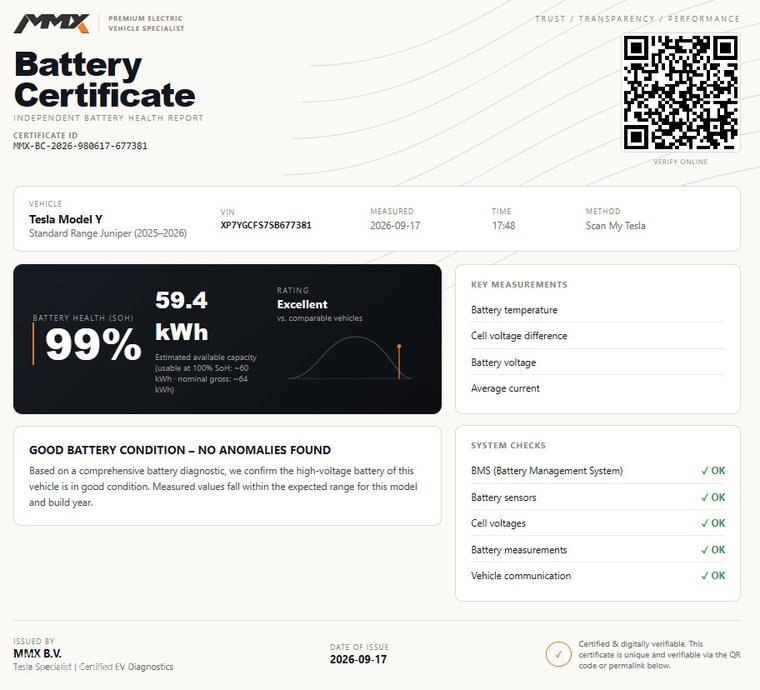Click measured date '2026-09-17' in vehicle card
The height and width of the screenshot is (690, 760).
tap(395, 226)
